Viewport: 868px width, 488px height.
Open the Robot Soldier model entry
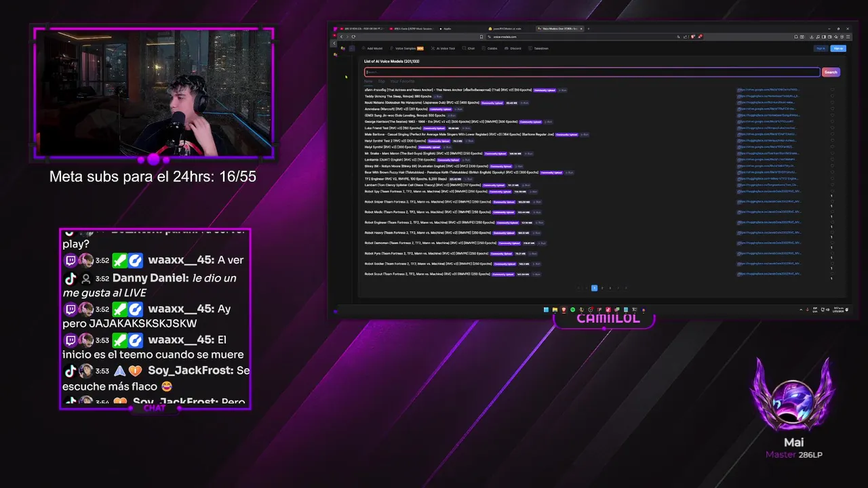pos(428,264)
